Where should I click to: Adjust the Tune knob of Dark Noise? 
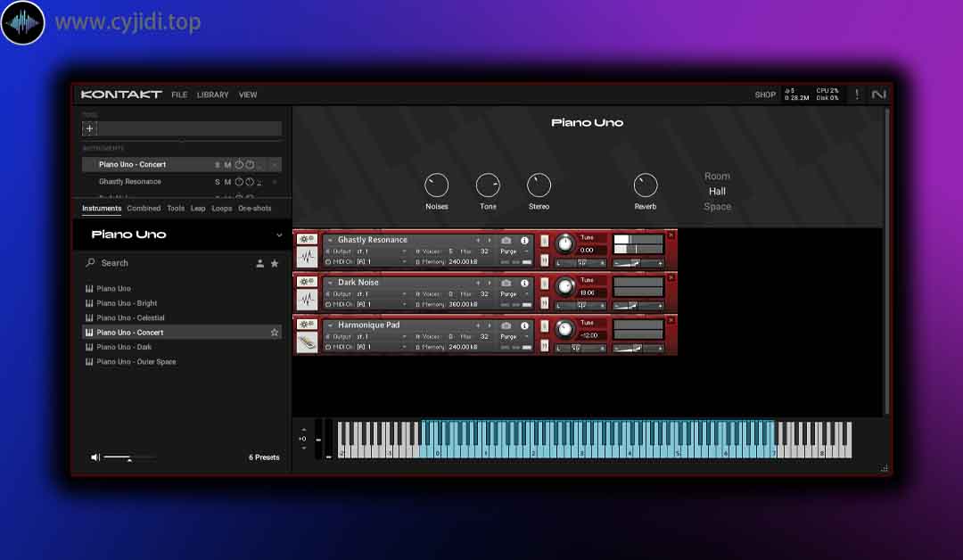click(565, 287)
